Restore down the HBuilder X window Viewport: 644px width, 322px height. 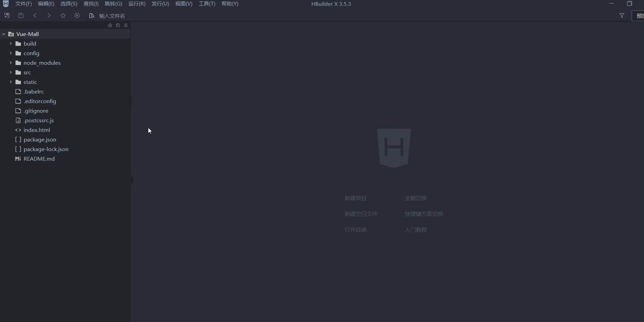(x=629, y=3)
